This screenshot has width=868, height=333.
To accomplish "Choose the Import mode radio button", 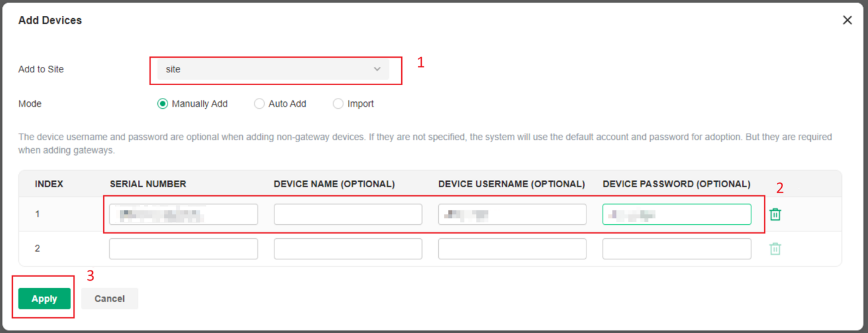I will click(338, 104).
